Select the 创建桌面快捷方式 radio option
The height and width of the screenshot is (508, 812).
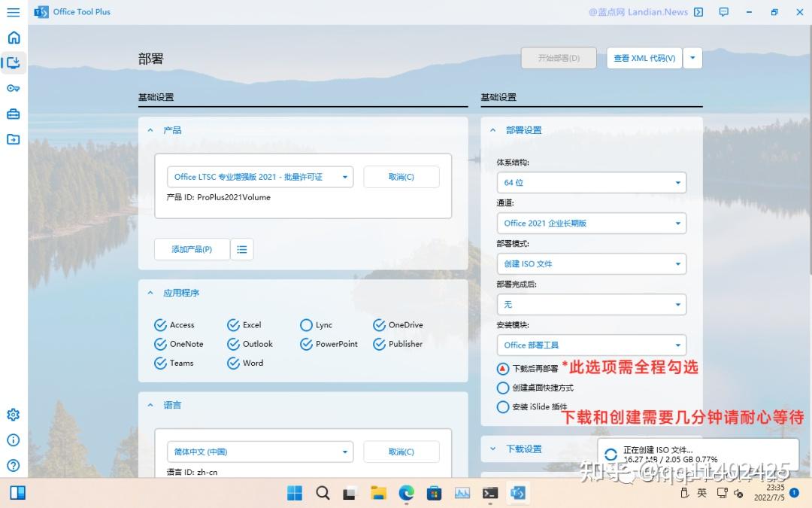[504, 388]
